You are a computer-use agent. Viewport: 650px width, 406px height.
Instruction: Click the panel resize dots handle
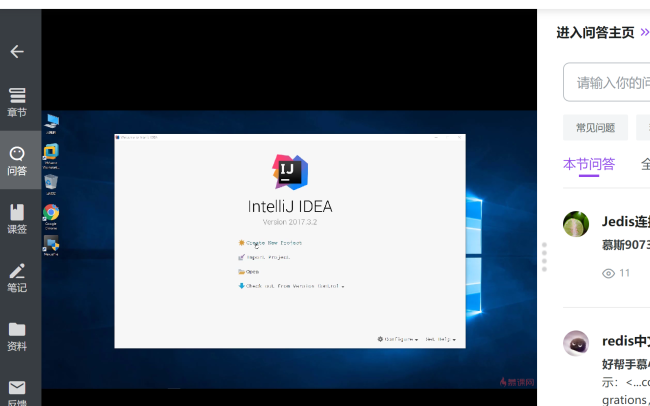point(544,257)
